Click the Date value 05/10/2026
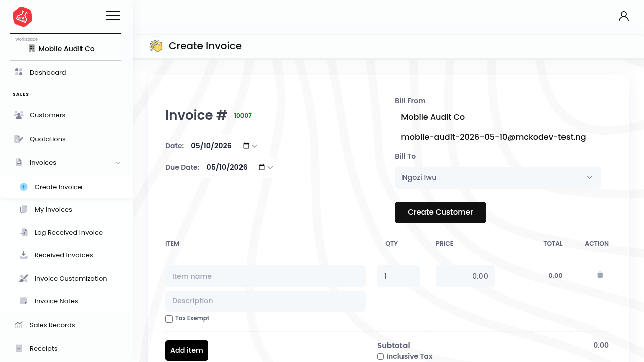The height and width of the screenshot is (362, 644). [211, 146]
